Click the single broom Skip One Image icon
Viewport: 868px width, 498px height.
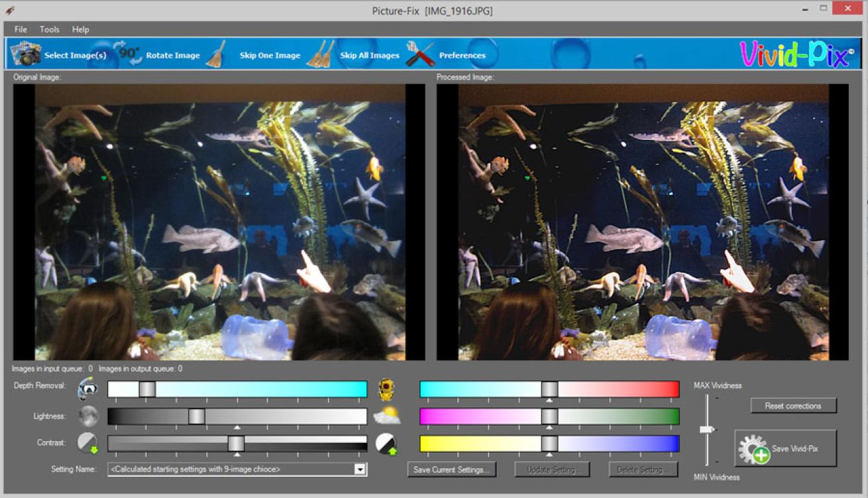pos(215,54)
